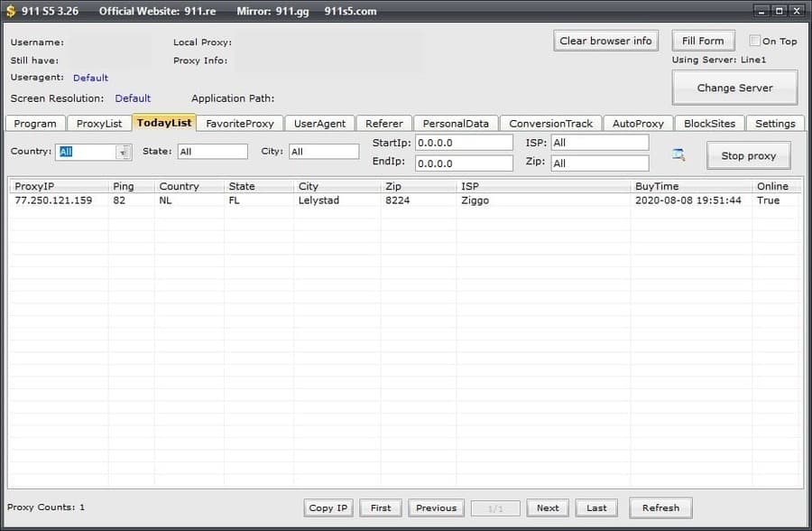The height and width of the screenshot is (531, 812).
Task: Switch to the BlockSites tab
Action: [709, 124]
